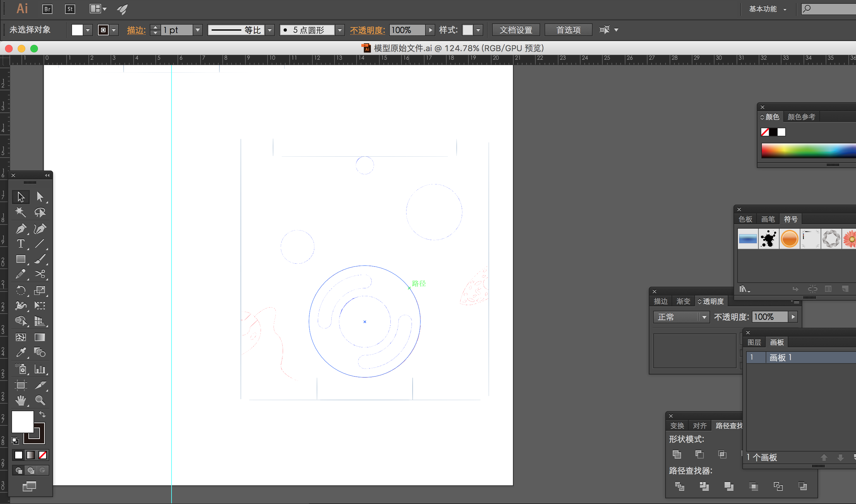
Task: Select the Pencil tool
Action: coord(21,274)
